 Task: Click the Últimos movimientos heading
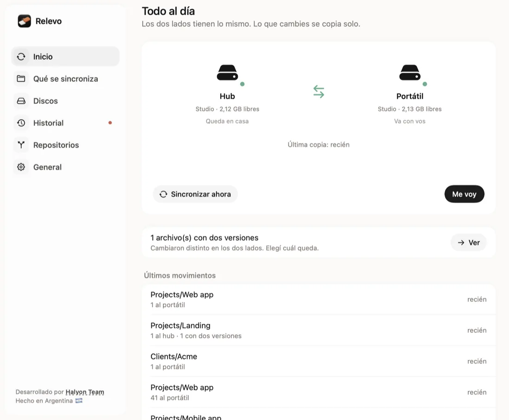click(x=180, y=275)
